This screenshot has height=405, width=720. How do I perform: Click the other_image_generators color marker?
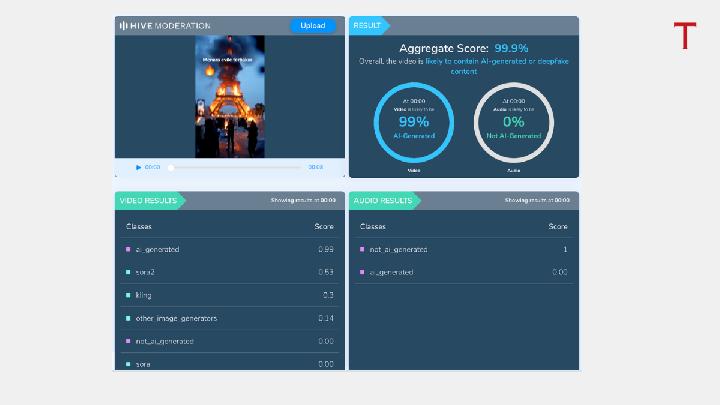(x=128, y=318)
